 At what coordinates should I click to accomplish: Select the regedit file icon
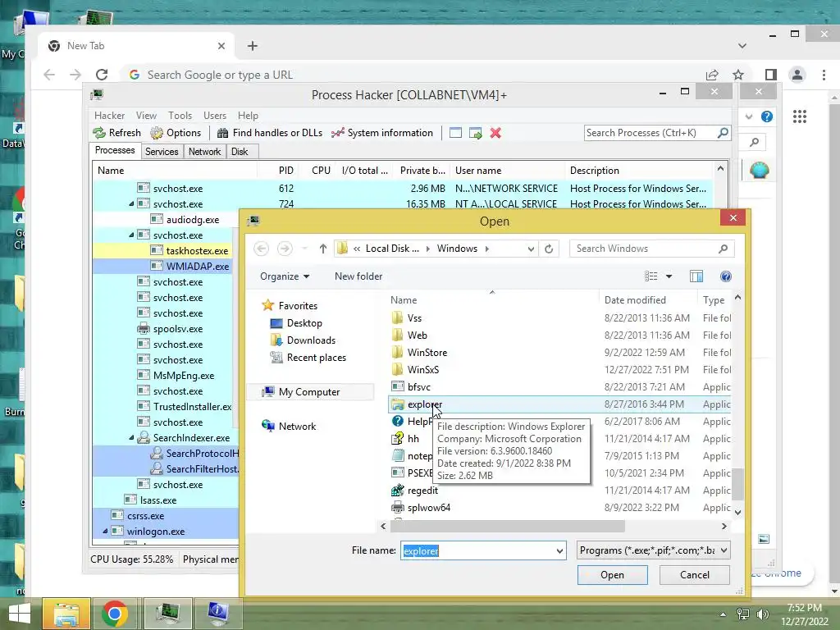398,491
